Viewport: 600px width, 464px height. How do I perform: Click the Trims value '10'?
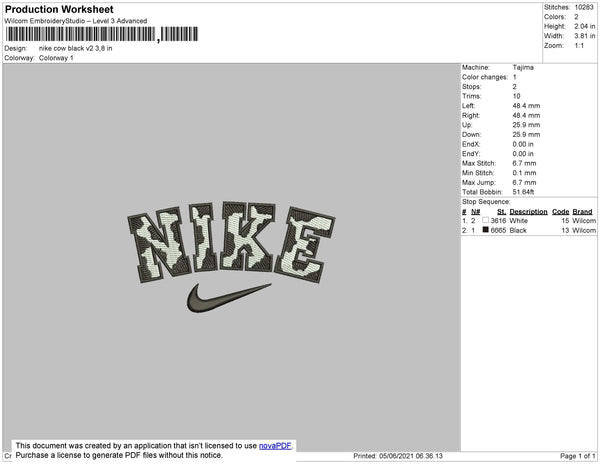point(517,96)
